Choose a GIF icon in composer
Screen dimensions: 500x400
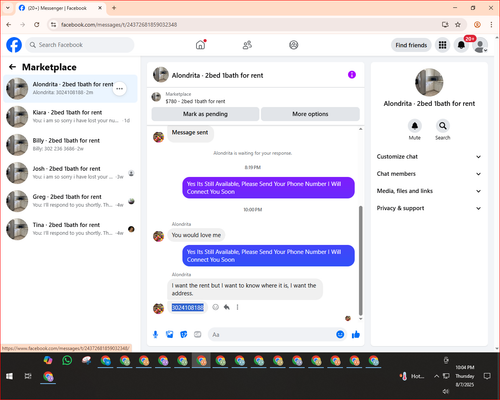198,334
